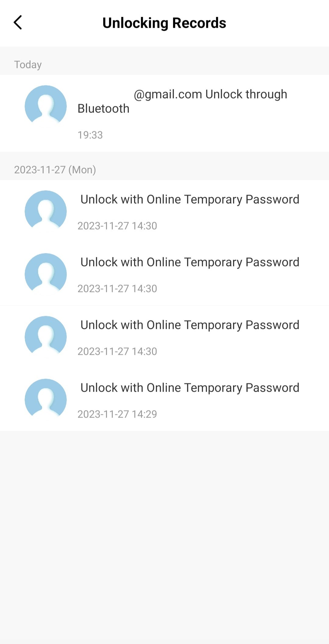Open the last Online Temporary Password entry
329x644 pixels.
pyautogui.click(x=190, y=388)
